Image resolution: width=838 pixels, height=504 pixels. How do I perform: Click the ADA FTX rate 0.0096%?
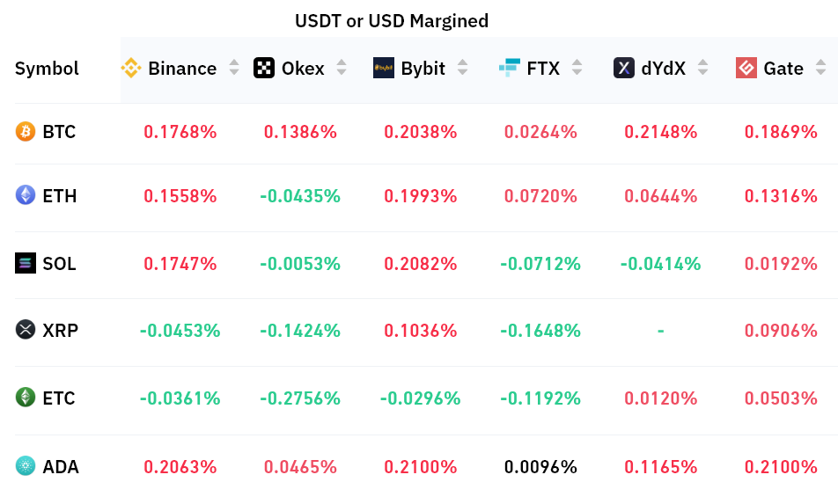coord(540,467)
